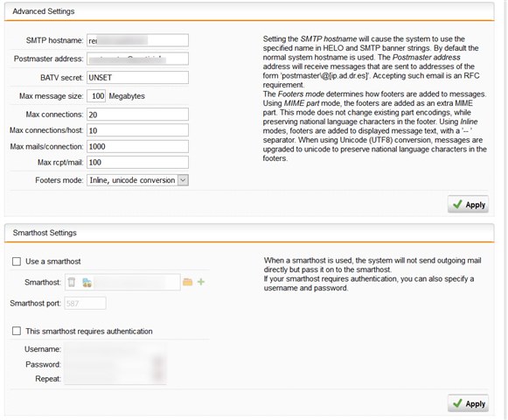
Task: Focus the Max mails/connection field
Action: click(x=137, y=146)
